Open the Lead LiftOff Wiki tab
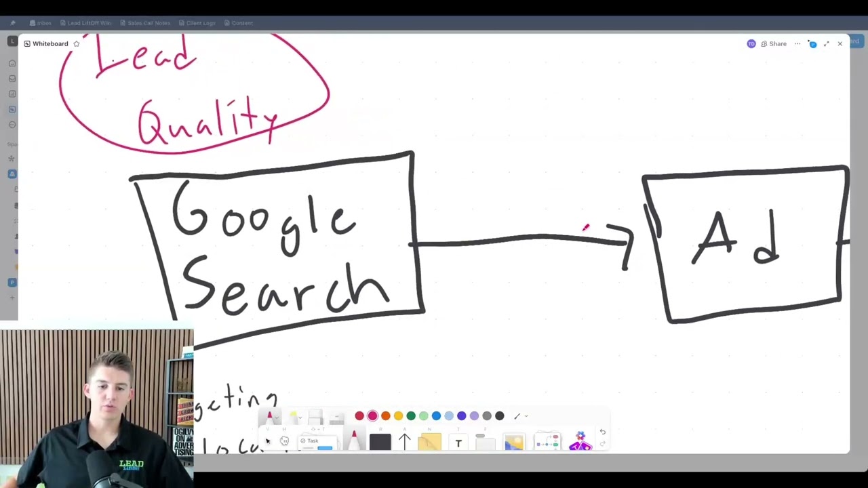Screen dimensions: 868x488 [x=85, y=23]
